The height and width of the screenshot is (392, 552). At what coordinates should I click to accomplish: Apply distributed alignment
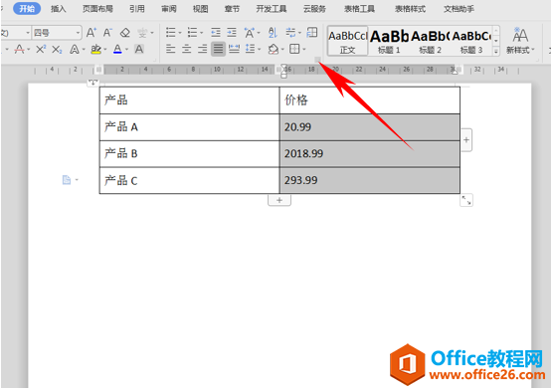(x=234, y=50)
